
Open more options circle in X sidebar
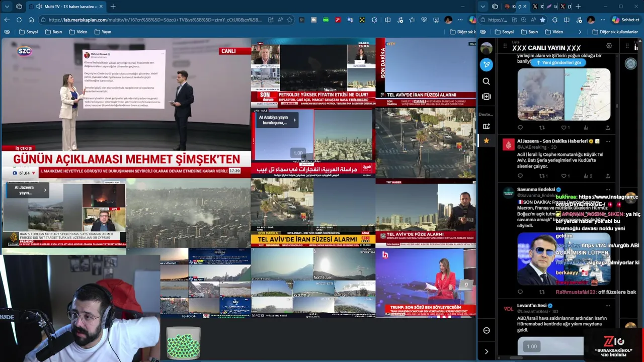click(486, 330)
